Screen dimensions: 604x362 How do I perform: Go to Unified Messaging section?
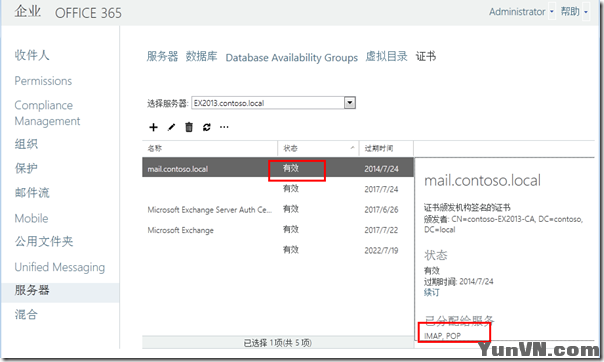point(60,267)
